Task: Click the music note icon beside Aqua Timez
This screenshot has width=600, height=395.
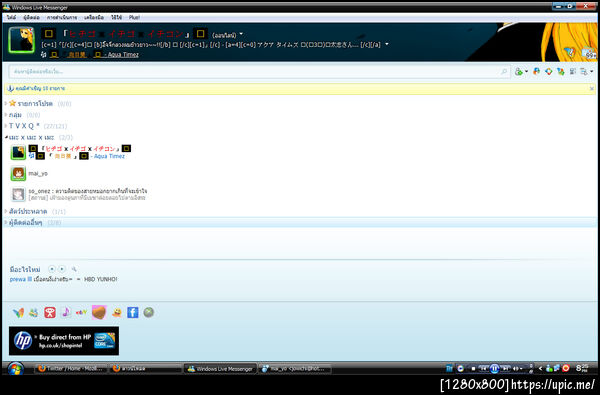Action: (x=44, y=55)
